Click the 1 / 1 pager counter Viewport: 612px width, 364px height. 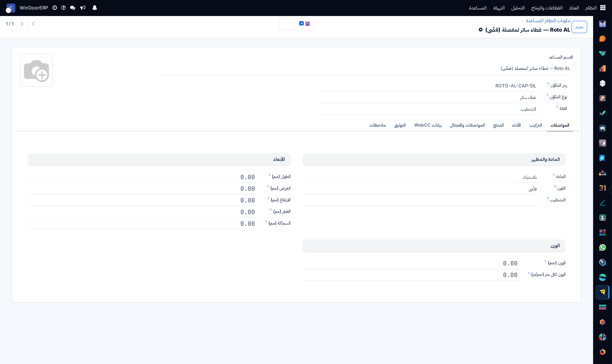(x=10, y=24)
